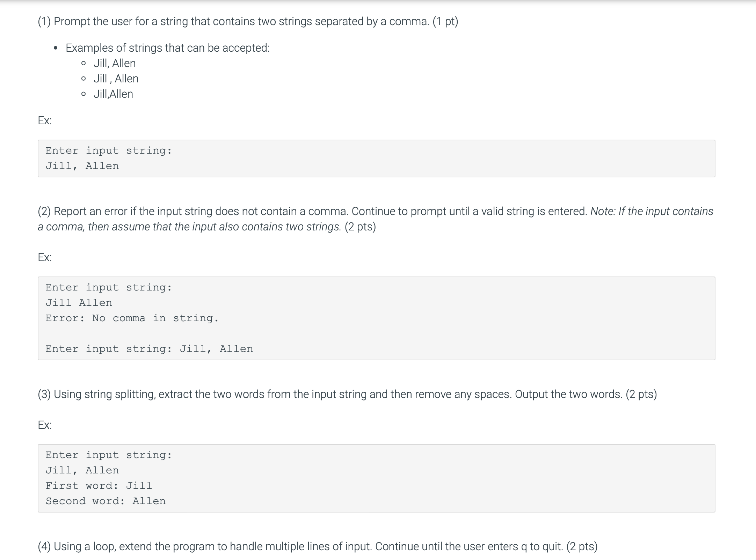The width and height of the screenshot is (756, 560).
Task: Click the step (4) loop instruction text
Action: (318, 546)
